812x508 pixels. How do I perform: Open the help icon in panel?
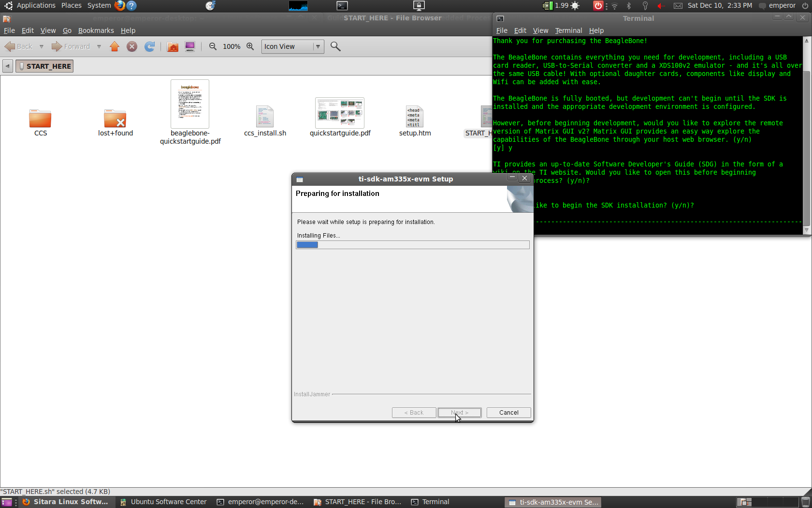[131, 6]
